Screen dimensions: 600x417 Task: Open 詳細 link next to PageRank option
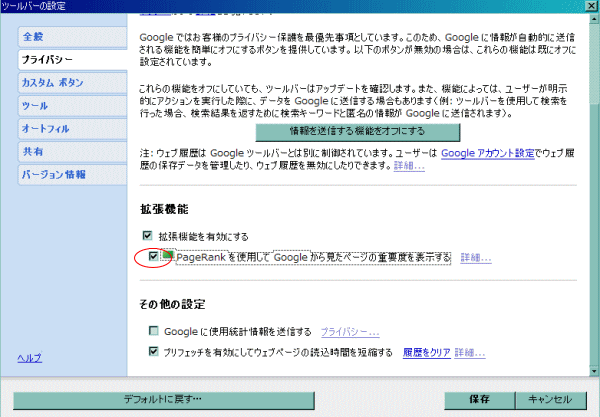[x=476, y=258]
